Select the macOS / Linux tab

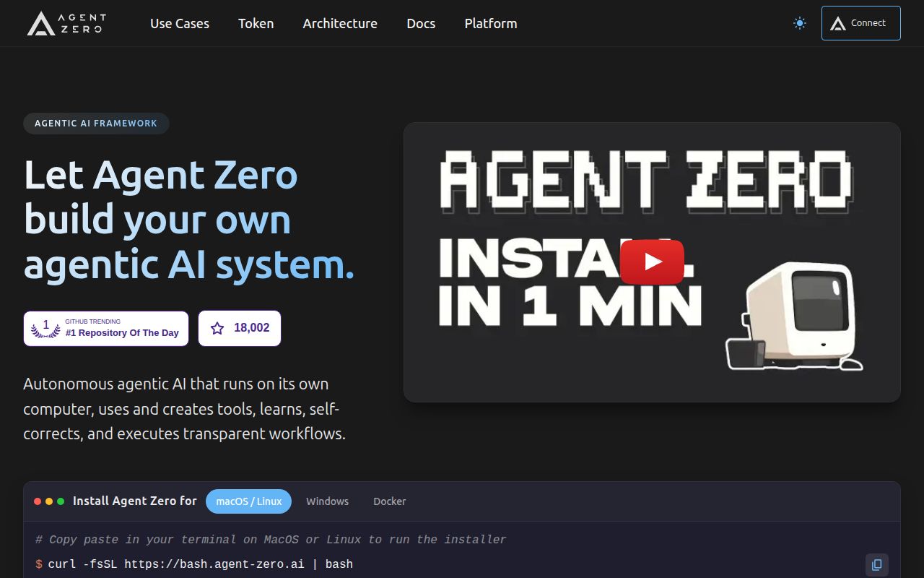(249, 501)
